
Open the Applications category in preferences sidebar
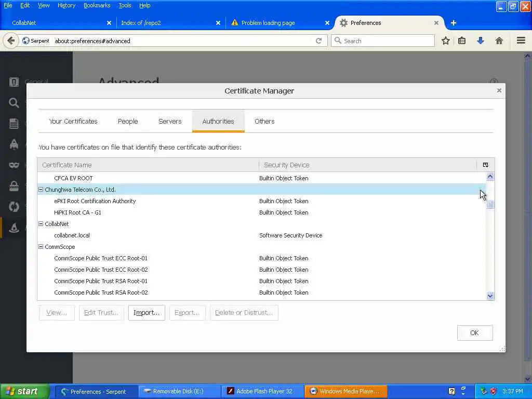14,144
